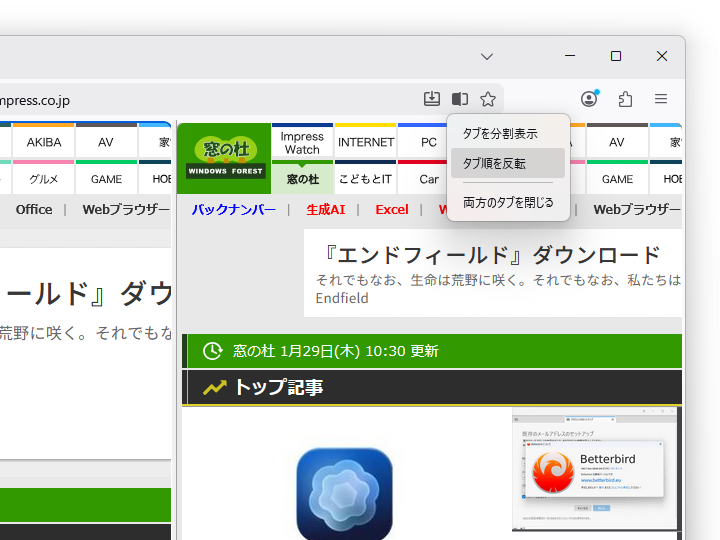
Task: Click Webブラウザー link at right edge
Action: 637,210
